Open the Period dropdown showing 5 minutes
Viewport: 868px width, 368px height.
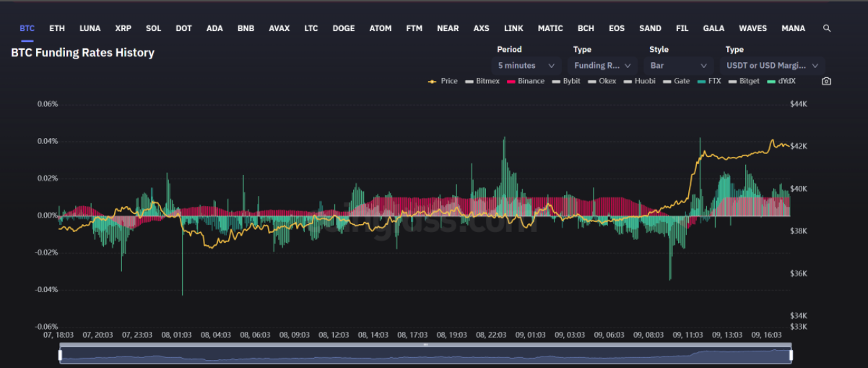point(527,65)
